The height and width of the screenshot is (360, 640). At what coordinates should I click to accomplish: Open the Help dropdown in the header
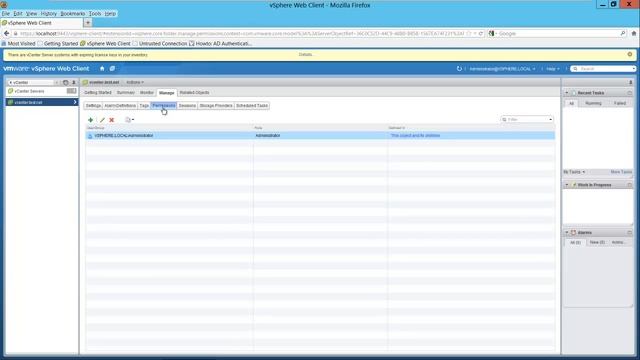click(x=553, y=69)
